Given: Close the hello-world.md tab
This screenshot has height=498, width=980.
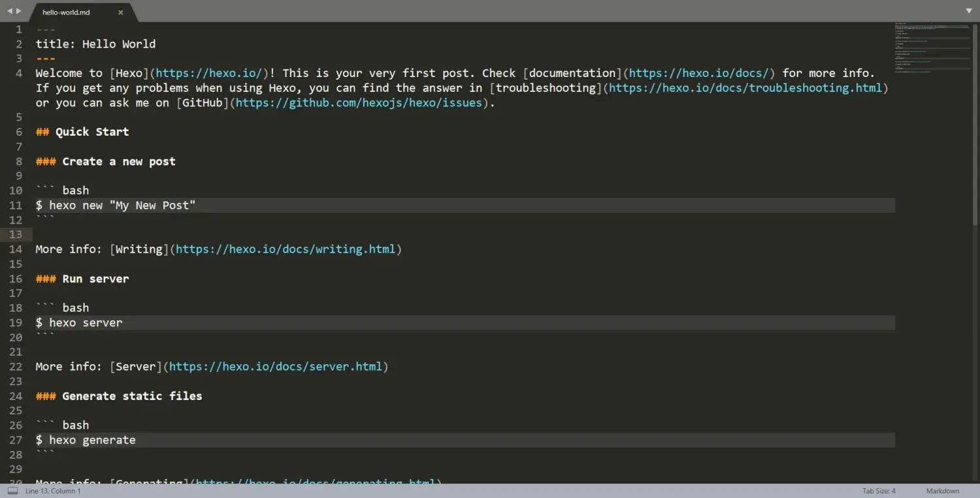Looking at the screenshot, I should [120, 12].
